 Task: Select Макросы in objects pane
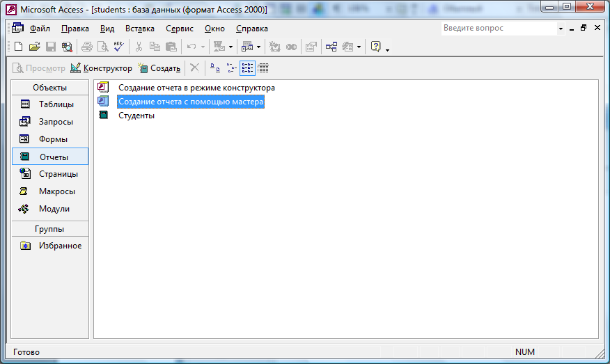coord(50,191)
